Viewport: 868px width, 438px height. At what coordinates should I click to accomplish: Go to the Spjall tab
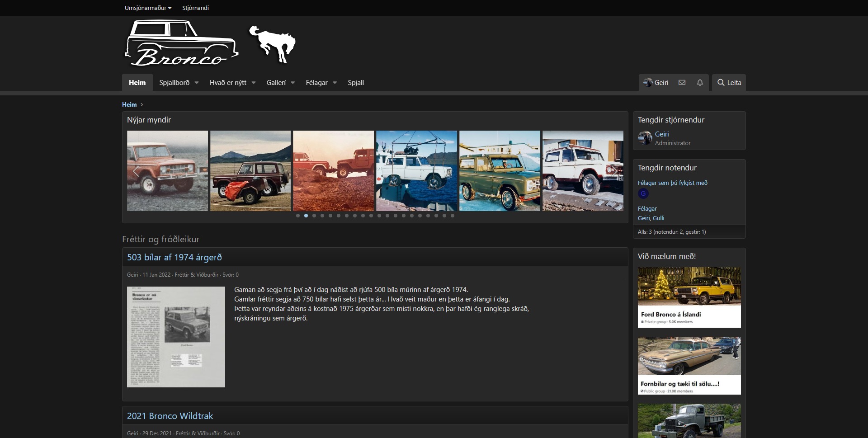click(356, 83)
